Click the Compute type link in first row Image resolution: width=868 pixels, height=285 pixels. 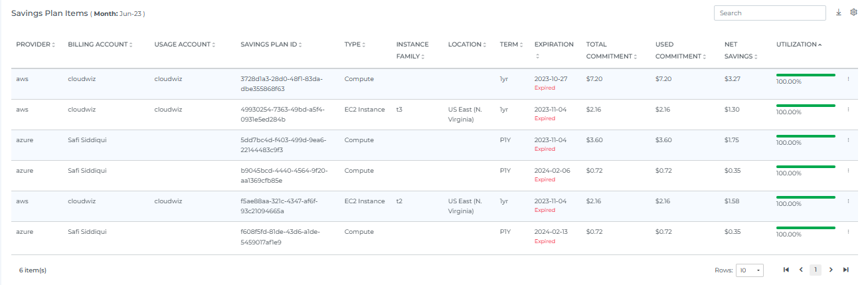pyautogui.click(x=359, y=79)
